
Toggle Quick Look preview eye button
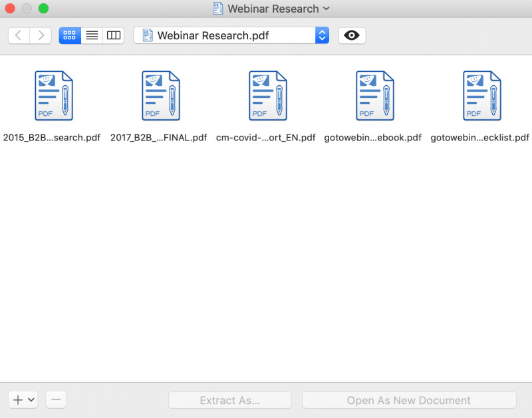pos(352,35)
